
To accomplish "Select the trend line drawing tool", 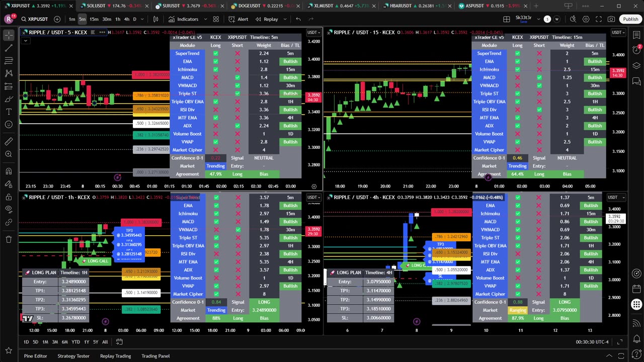I will pyautogui.click(x=9, y=48).
